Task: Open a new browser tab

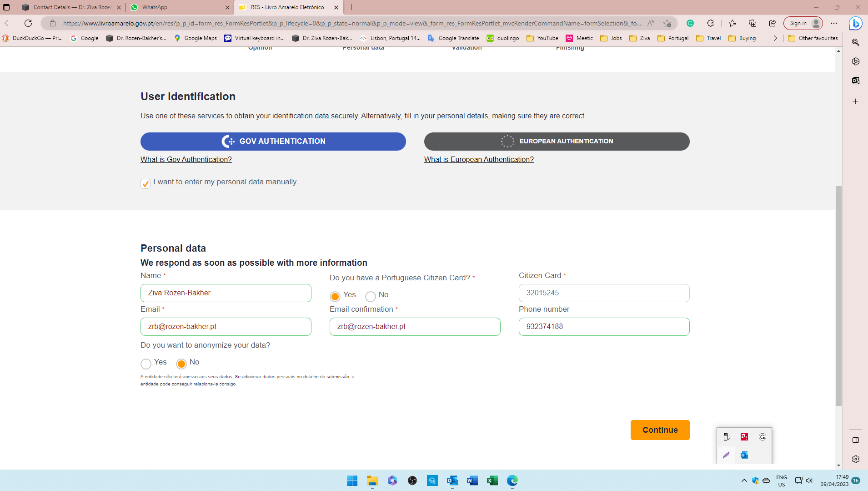Action: tap(351, 7)
